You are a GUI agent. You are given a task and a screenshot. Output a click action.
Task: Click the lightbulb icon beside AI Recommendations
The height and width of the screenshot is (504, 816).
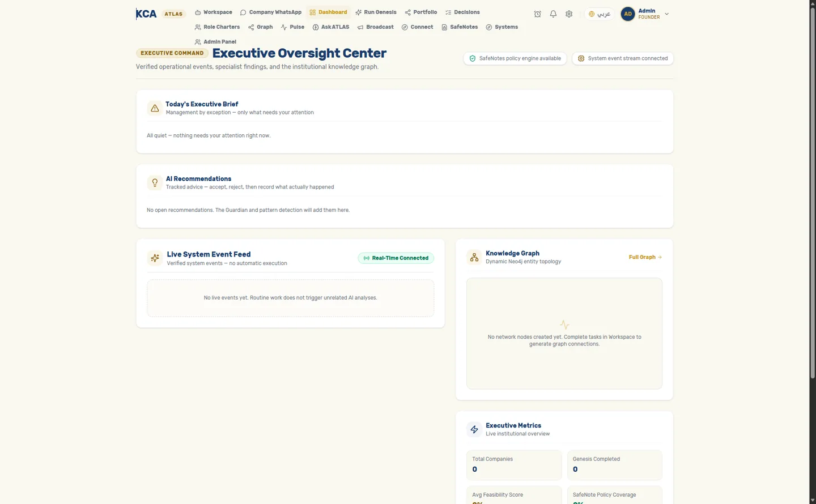155,182
